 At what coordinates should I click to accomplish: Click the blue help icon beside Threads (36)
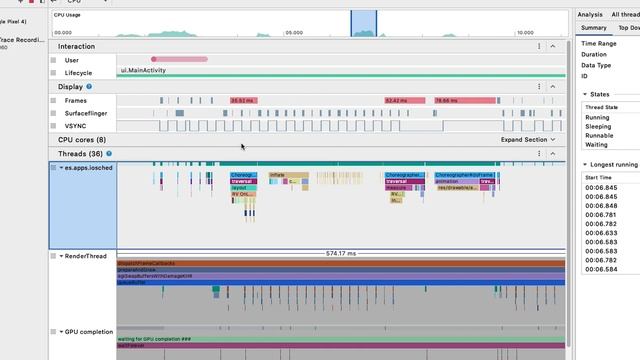pyautogui.click(x=109, y=153)
